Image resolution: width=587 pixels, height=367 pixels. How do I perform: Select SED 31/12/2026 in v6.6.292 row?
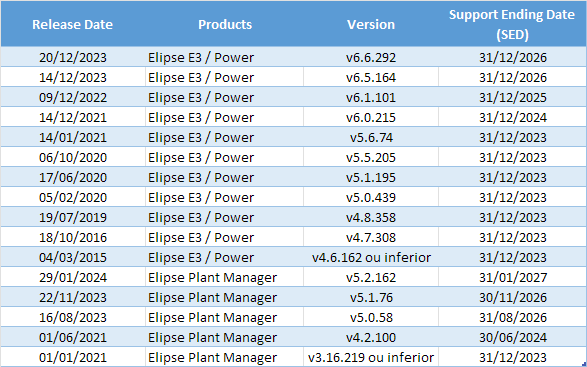(513, 57)
